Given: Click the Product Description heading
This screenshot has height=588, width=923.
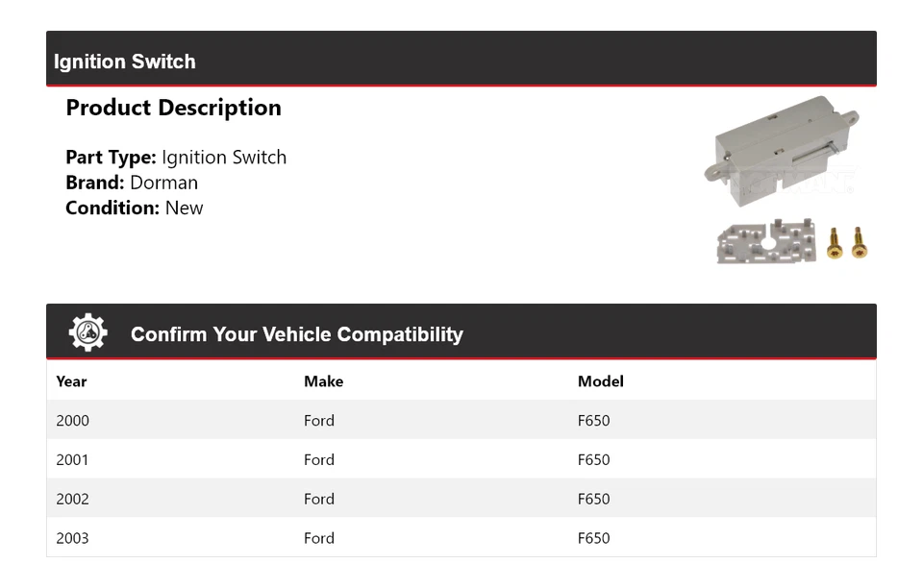Looking at the screenshot, I should tap(173, 108).
